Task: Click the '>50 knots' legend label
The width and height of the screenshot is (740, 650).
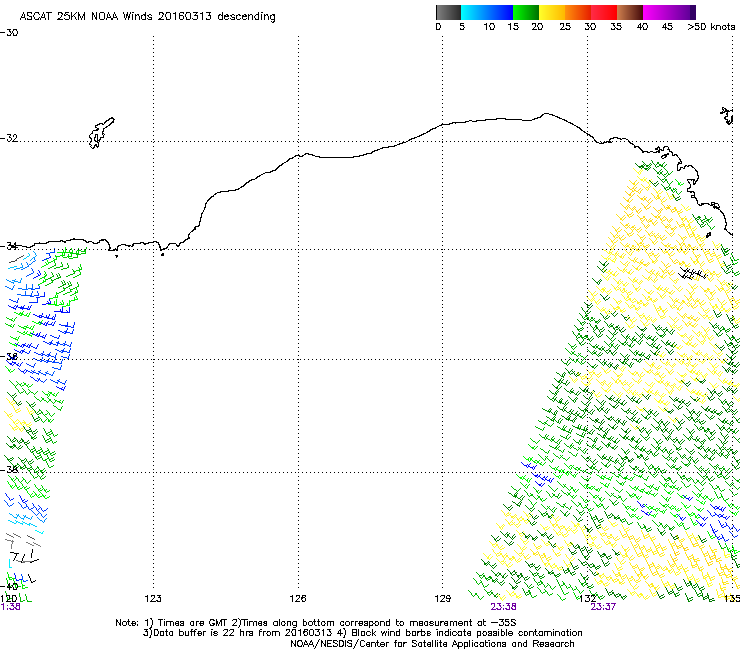Action: 711,27
